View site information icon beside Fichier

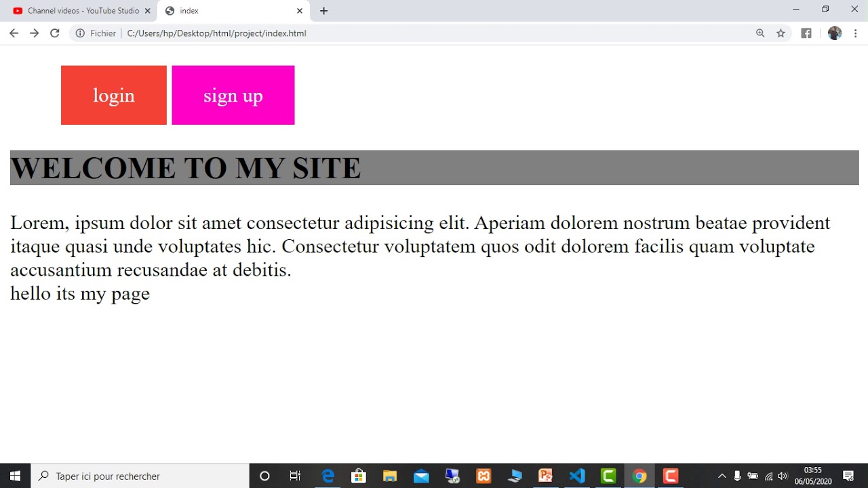pos(80,33)
